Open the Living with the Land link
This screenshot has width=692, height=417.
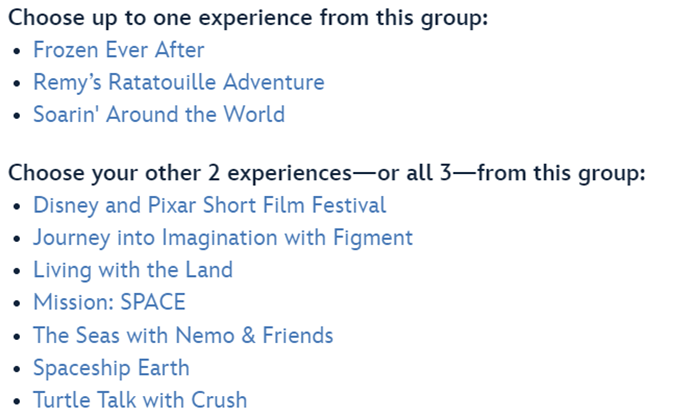click(x=132, y=270)
